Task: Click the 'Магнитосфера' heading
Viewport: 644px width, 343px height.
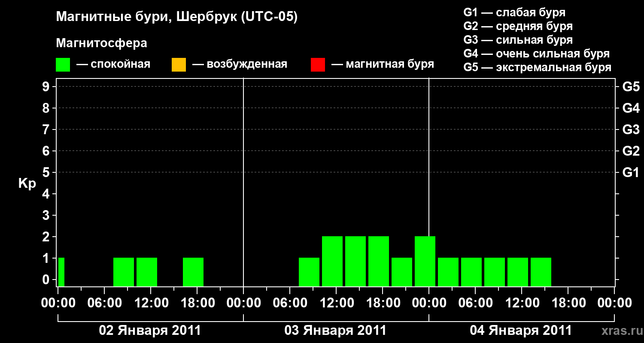Action: [x=101, y=43]
